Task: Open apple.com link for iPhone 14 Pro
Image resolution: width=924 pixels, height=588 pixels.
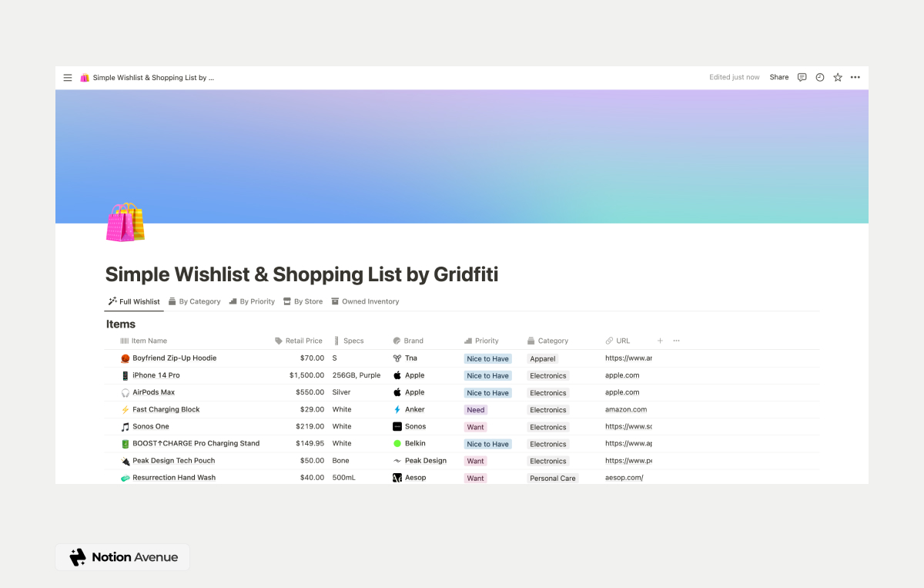Action: 622,375
